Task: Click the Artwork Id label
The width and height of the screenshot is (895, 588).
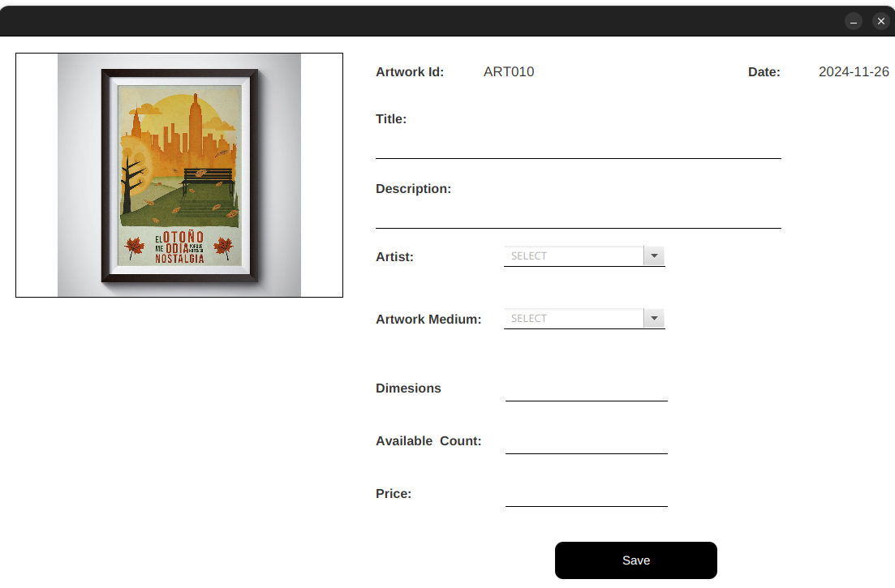Action: pyautogui.click(x=410, y=72)
